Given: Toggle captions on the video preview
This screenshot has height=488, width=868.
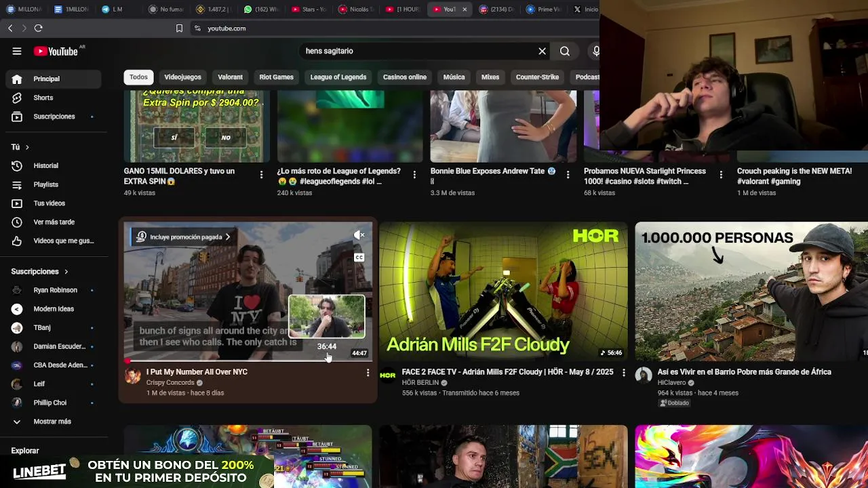Looking at the screenshot, I should tap(359, 258).
